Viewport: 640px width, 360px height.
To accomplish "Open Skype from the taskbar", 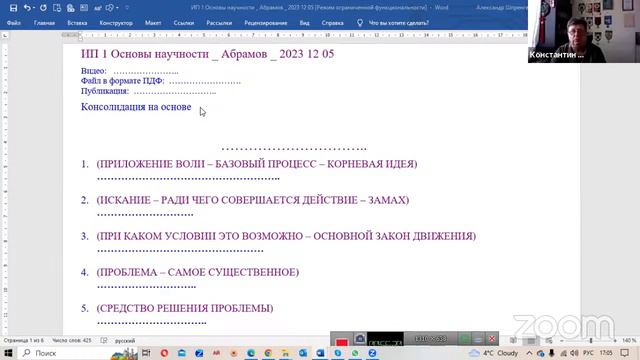I will 338,353.
